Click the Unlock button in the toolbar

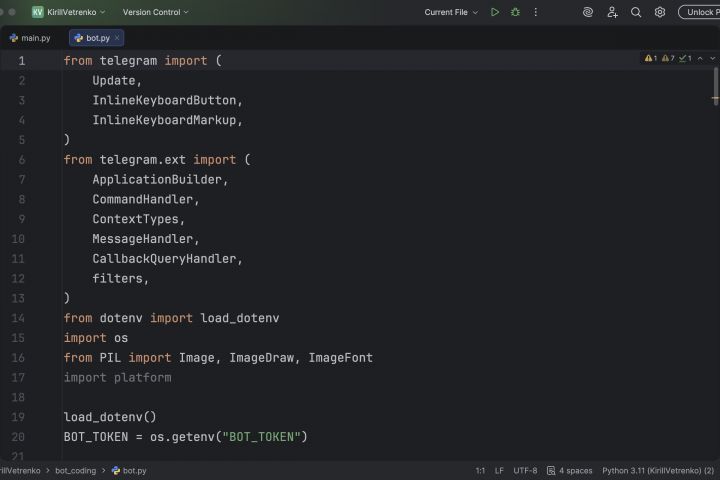pos(699,12)
